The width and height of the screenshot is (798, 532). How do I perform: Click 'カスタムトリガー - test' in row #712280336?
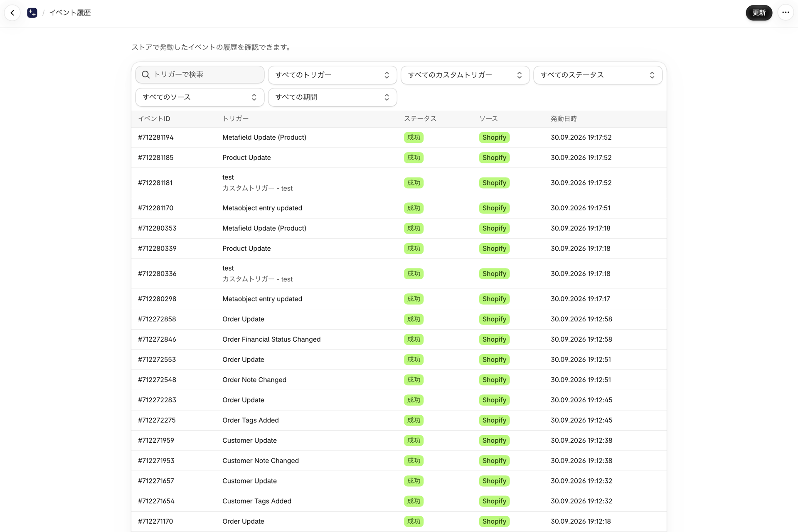[x=257, y=279]
